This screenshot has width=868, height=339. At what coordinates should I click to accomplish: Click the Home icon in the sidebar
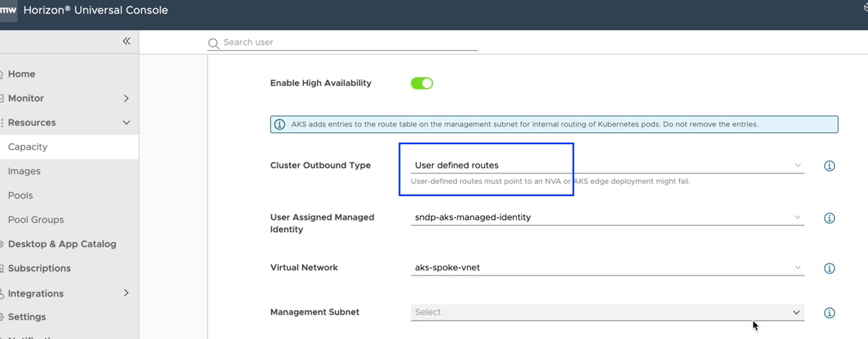tap(2, 74)
